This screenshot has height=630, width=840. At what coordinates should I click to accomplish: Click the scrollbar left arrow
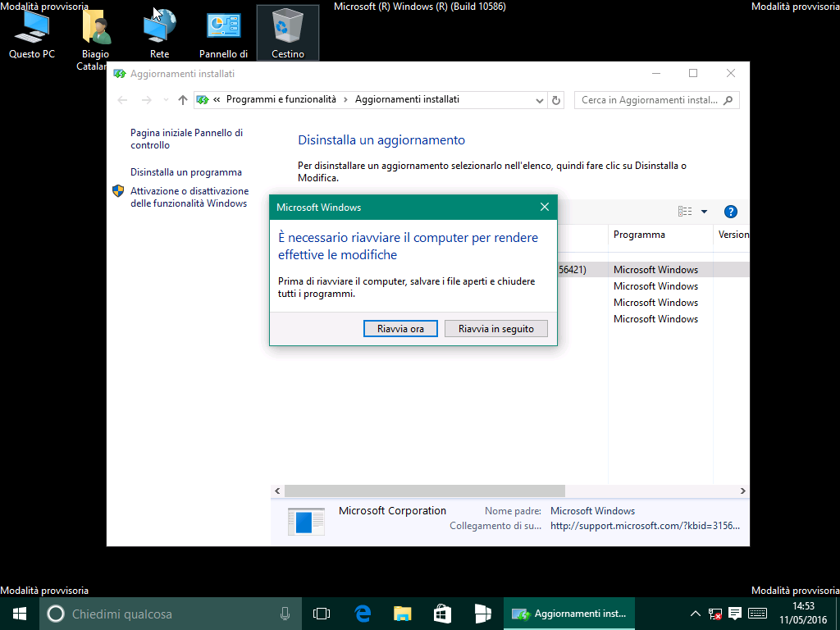pos(277,491)
